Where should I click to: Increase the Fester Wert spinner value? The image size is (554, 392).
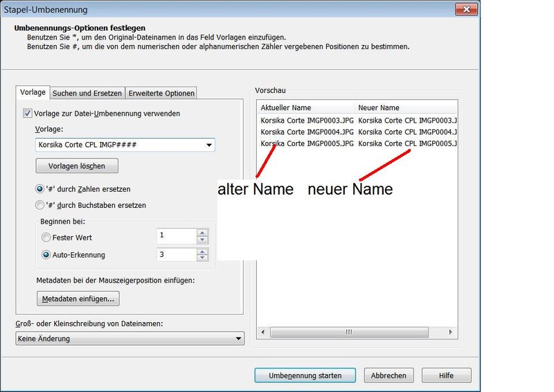pyautogui.click(x=202, y=233)
